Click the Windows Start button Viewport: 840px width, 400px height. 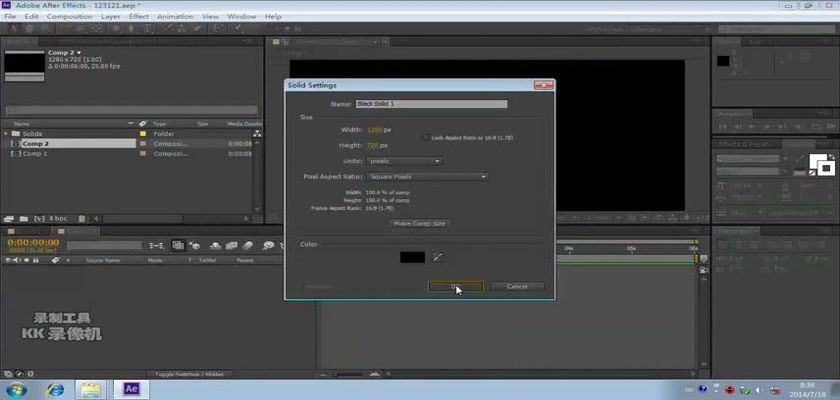[15, 390]
